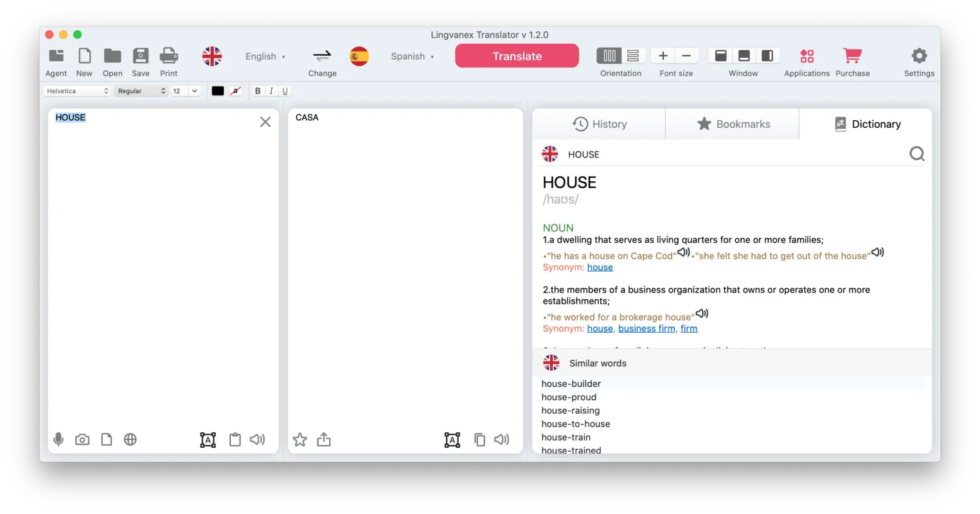This screenshot has width=980, height=514.
Task: Decrease font size with minus button
Action: [686, 56]
